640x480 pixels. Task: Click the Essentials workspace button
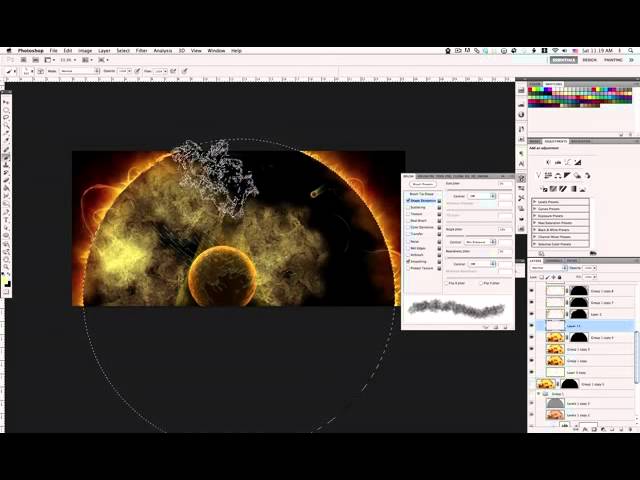[564, 60]
